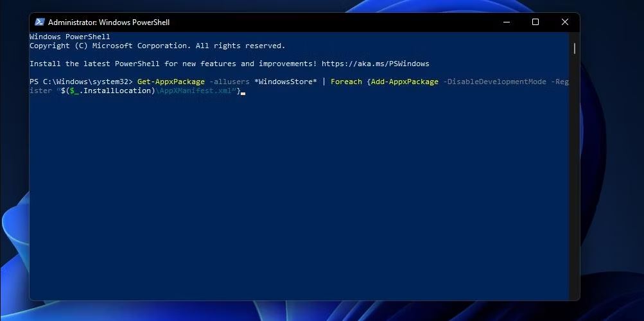This screenshot has height=321, width=644.
Task: Click the 'Administrator: Windows PowerShell' title text
Action: (109, 22)
